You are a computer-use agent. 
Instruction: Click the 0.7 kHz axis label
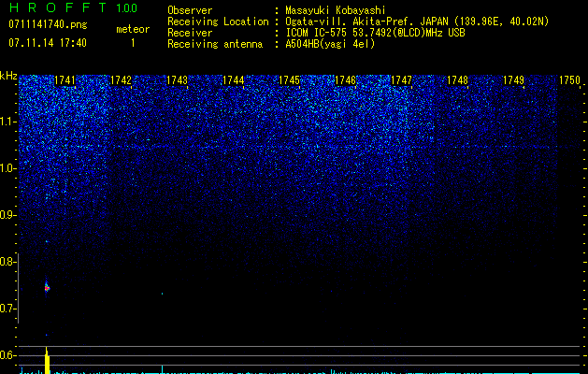pyautogui.click(x=8, y=309)
